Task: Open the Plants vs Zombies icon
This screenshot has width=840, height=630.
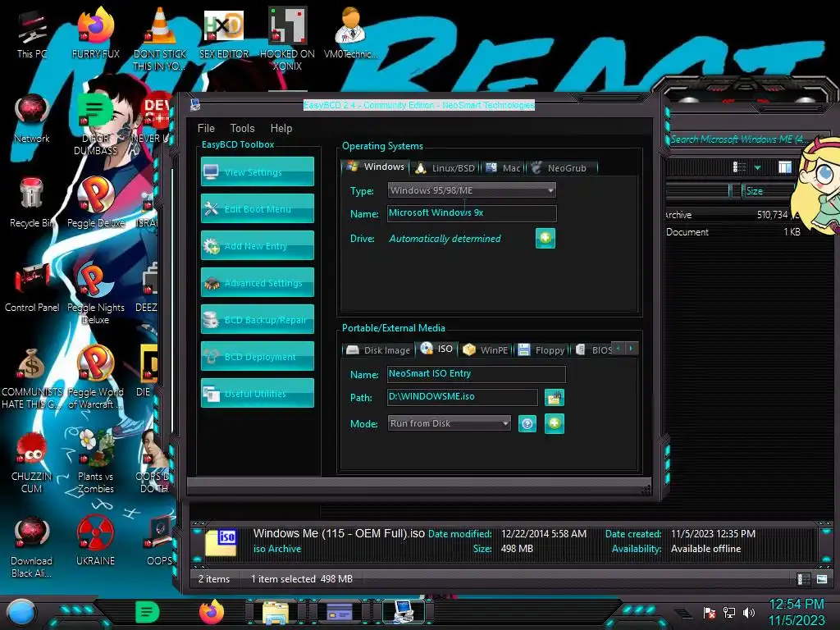Action: (95, 463)
